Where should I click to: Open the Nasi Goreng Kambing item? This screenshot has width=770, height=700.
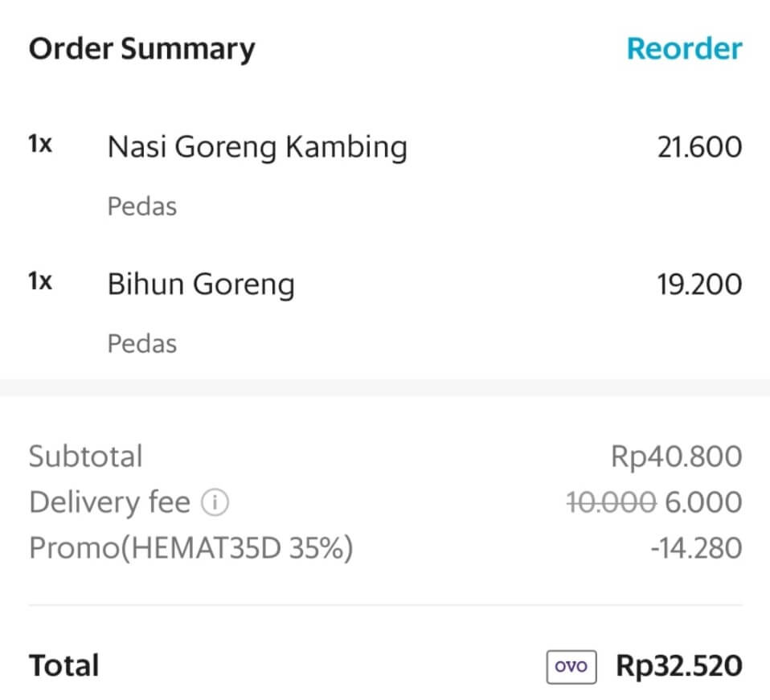(x=257, y=147)
